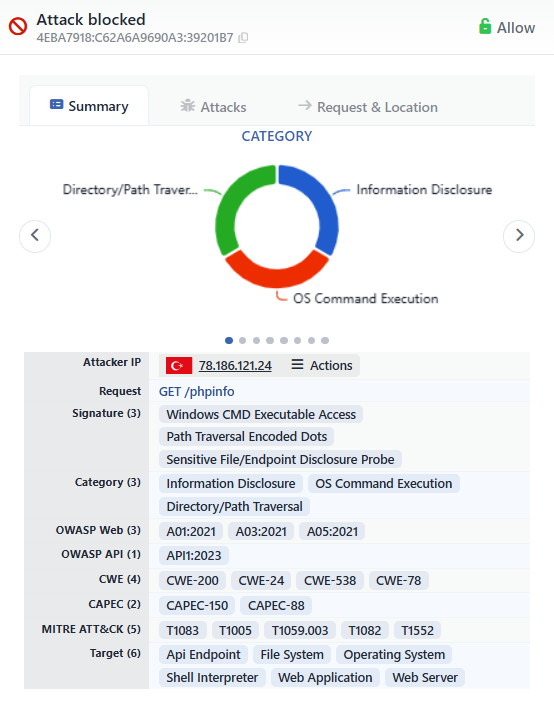Click the green unlock padlock icon
Image resolution: width=554 pixels, height=701 pixels.
pyautogui.click(x=485, y=26)
